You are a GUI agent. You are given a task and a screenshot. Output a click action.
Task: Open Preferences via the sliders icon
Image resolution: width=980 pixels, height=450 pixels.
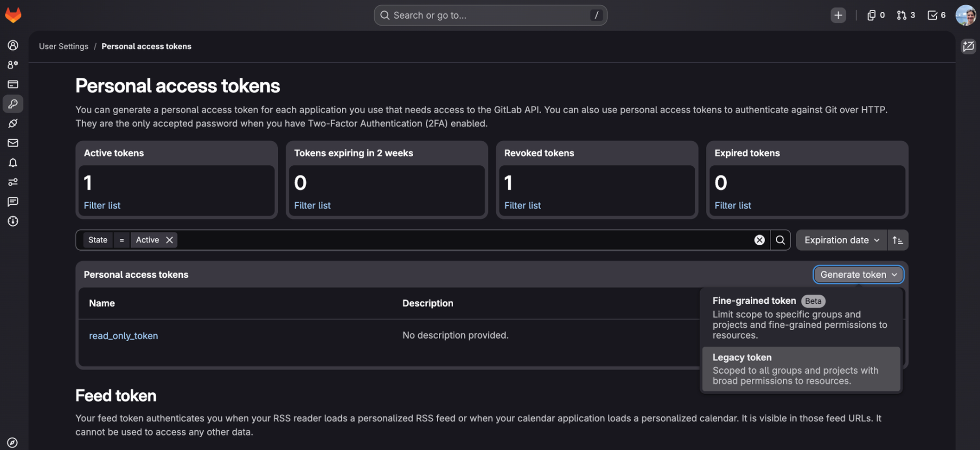click(x=13, y=182)
